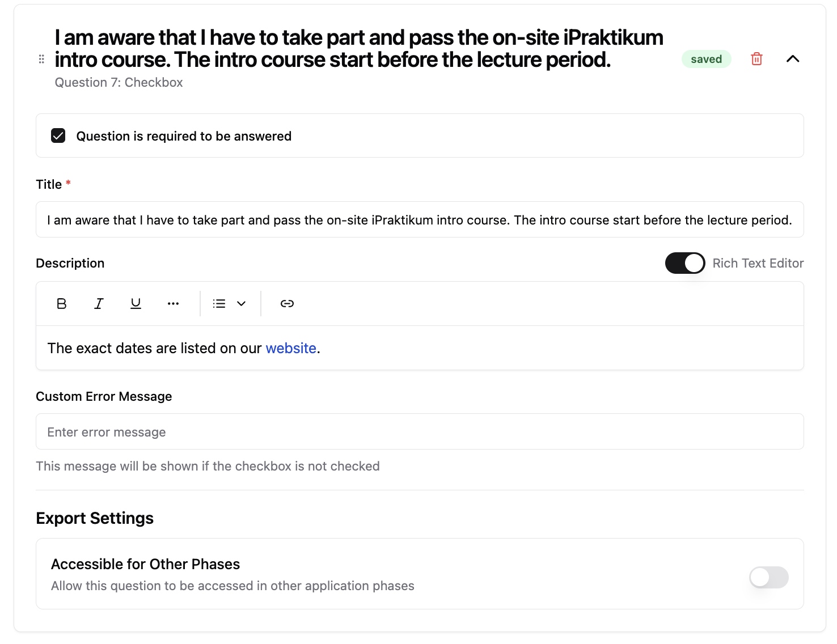Apply underline formatting in description editor
837x644 pixels.
click(136, 304)
